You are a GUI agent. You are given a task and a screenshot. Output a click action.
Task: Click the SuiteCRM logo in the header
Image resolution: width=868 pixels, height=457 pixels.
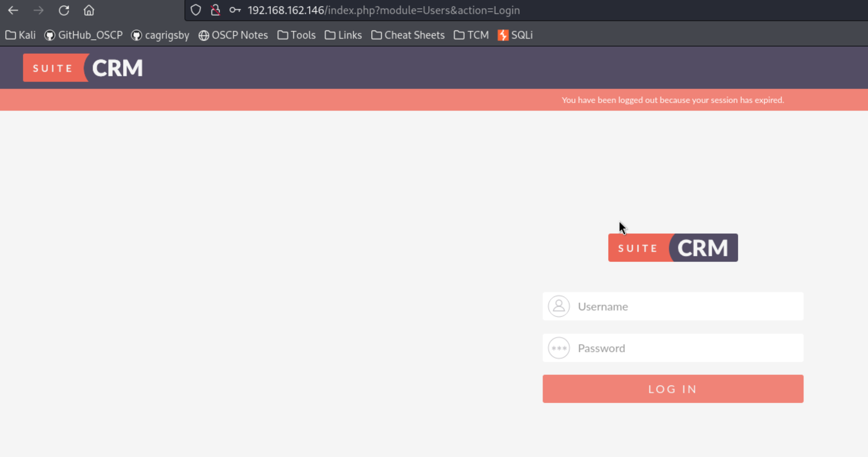point(83,68)
